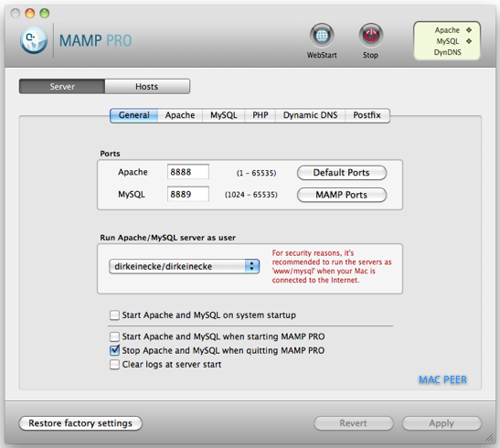
Task: Click MySQL status indicator diamond
Action: (469, 41)
